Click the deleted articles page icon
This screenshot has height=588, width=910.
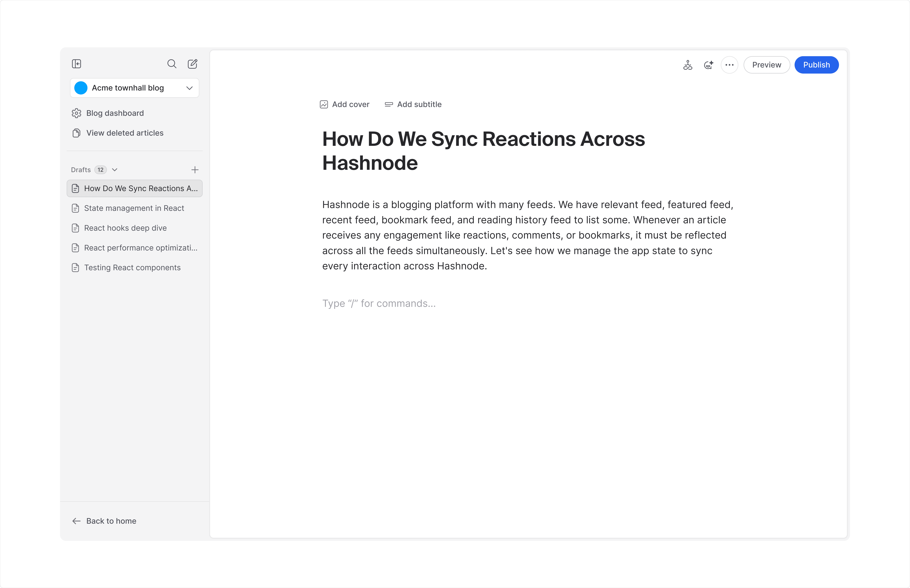point(76,133)
